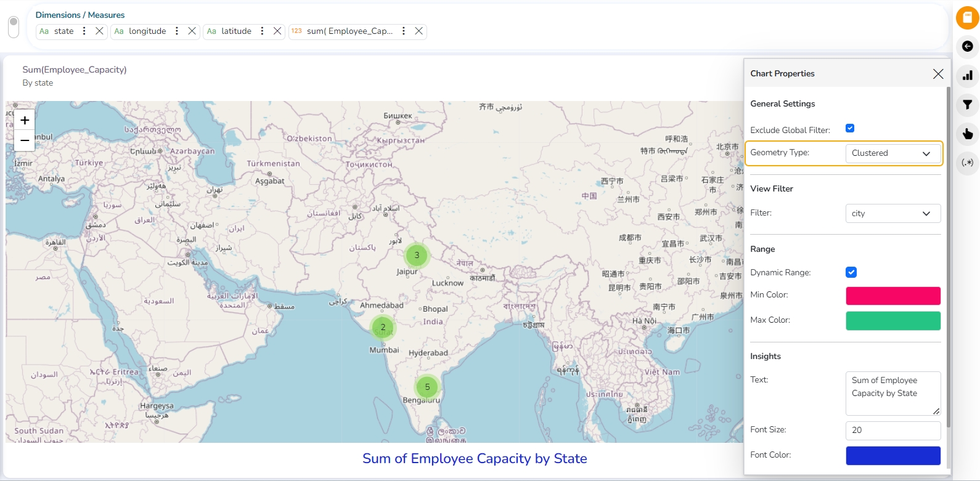Open options menu for longitude field

[x=177, y=31]
